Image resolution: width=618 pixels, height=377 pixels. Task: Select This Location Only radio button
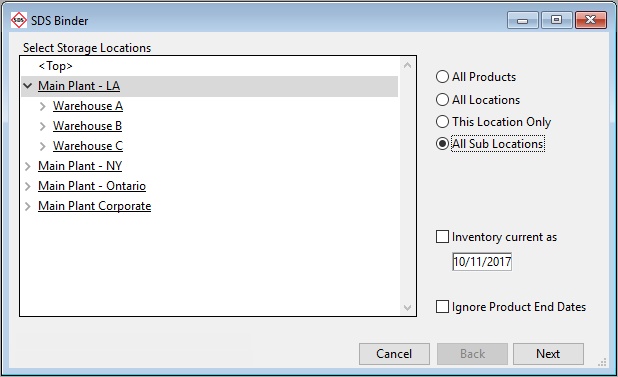tap(442, 121)
